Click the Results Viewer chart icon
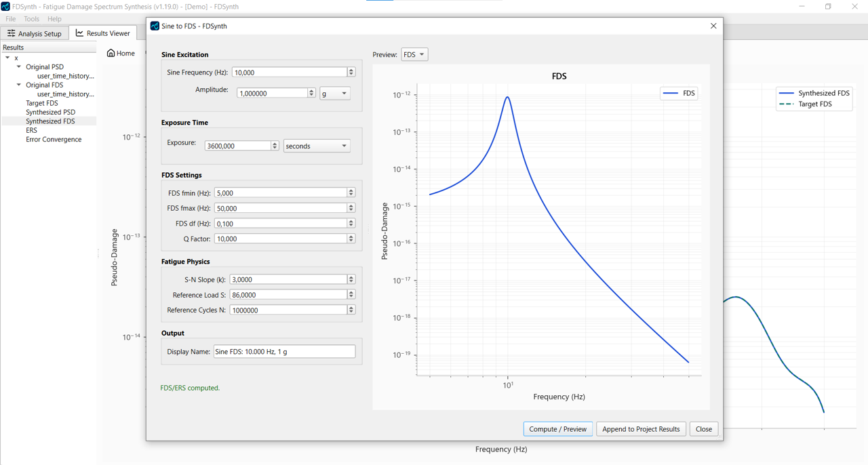Viewport: 868px width, 465px height. [79, 33]
